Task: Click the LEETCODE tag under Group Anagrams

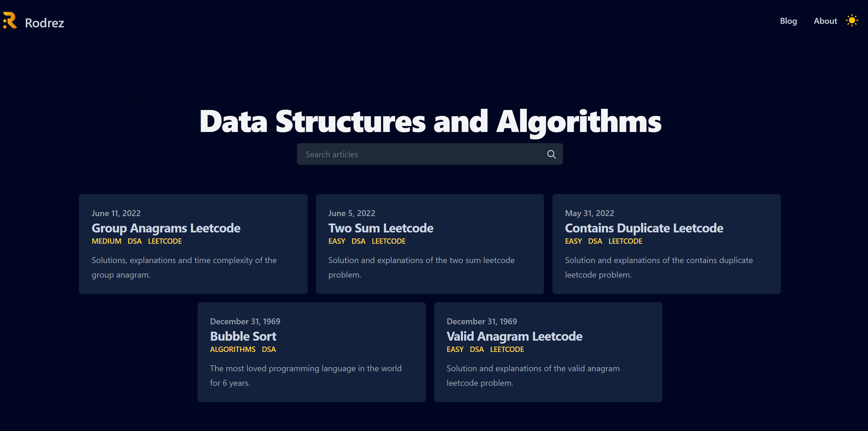Action: tap(165, 241)
